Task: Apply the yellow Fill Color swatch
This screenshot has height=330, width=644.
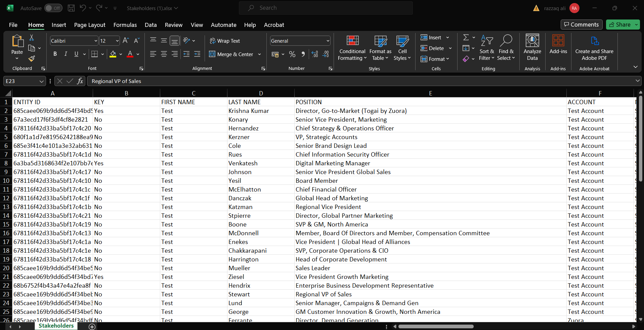Action: click(113, 54)
